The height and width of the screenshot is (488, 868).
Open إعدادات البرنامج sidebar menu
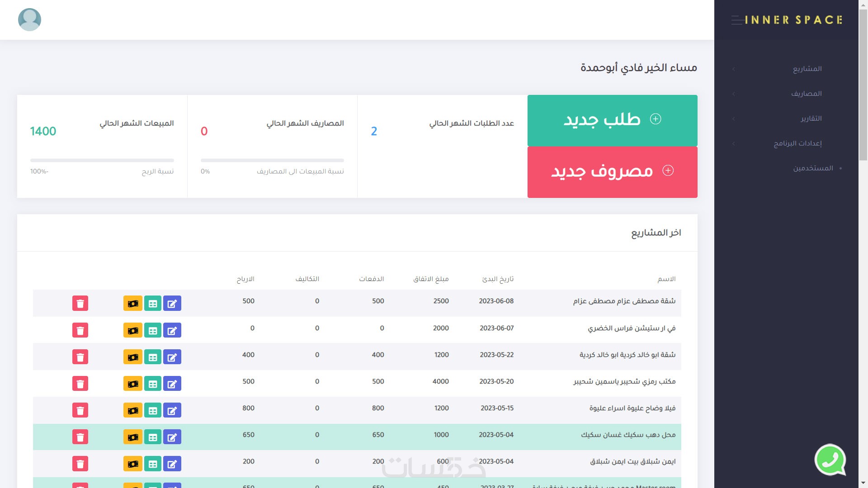click(x=797, y=143)
